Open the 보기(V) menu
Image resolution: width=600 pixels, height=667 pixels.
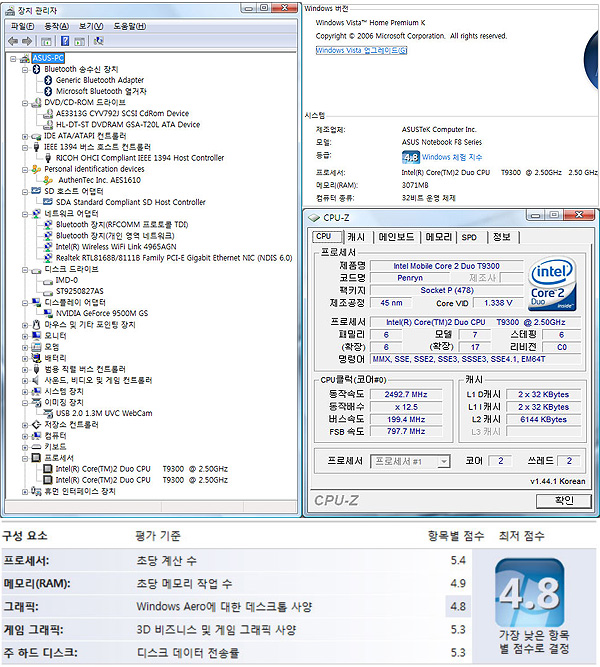point(91,26)
